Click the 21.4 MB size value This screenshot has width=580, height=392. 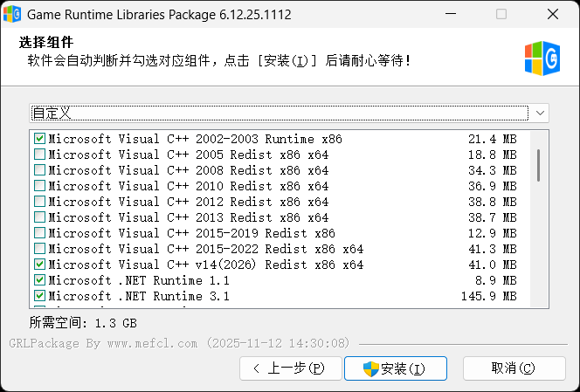click(493, 139)
